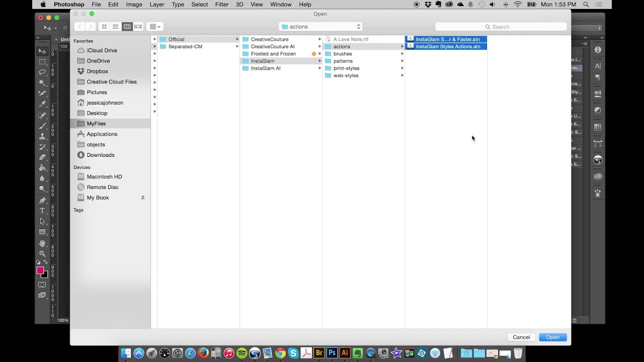This screenshot has width=644, height=362.
Task: Switch dialog to icon view
Action: (x=104, y=27)
